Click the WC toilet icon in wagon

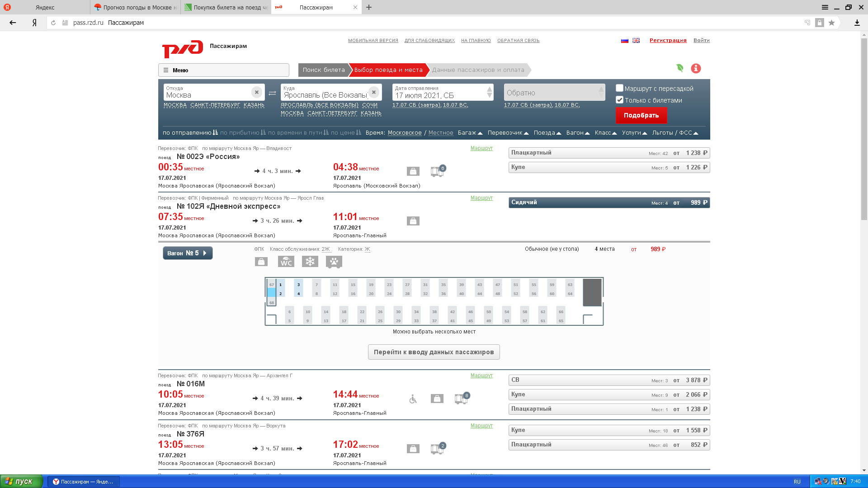(286, 262)
